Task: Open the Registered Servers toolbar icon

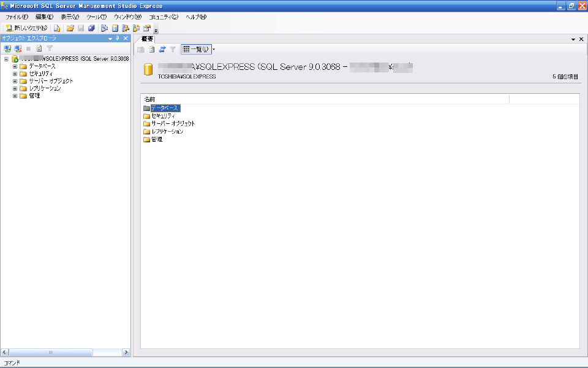Action: coord(105,28)
